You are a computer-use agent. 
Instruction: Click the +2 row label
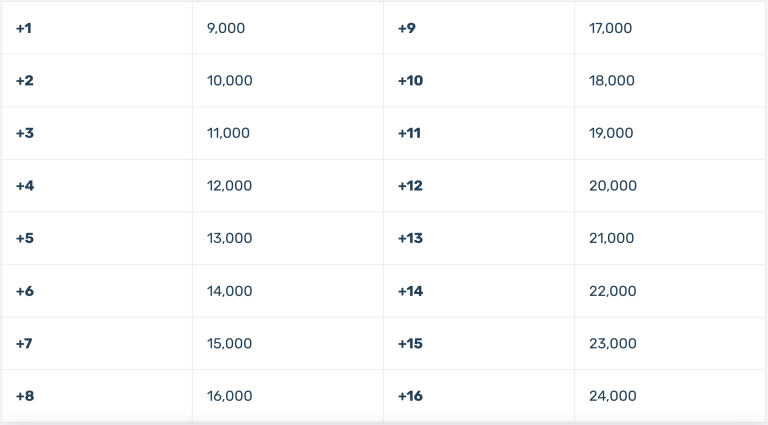coord(24,81)
